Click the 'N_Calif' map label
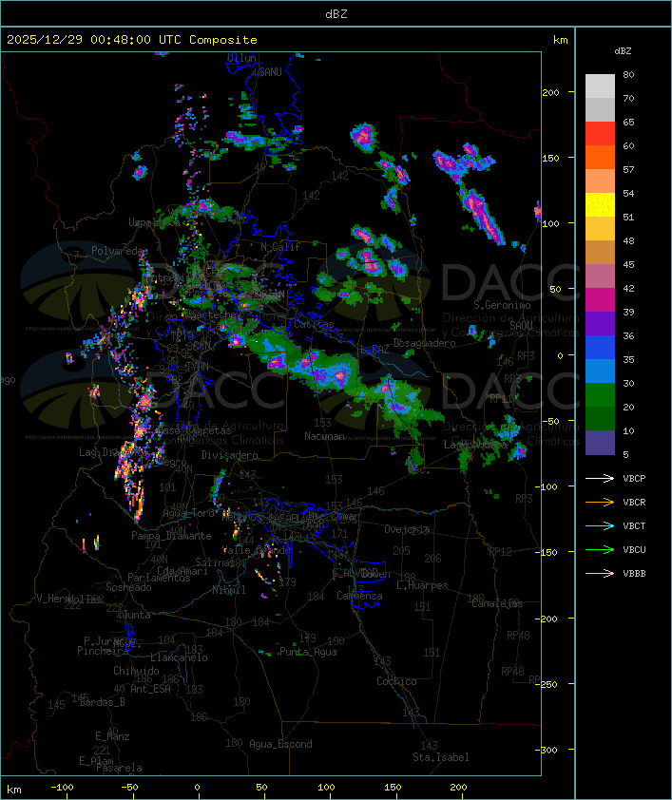This screenshot has height=800, width=672. pos(280,246)
